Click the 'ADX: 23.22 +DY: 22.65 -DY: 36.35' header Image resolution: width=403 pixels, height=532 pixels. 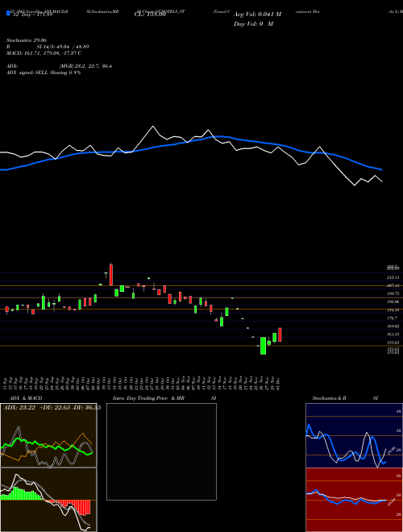(x=52, y=408)
